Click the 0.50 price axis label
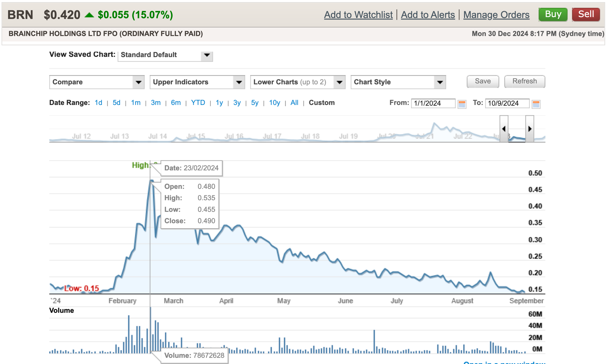606x364 pixels. (x=535, y=173)
